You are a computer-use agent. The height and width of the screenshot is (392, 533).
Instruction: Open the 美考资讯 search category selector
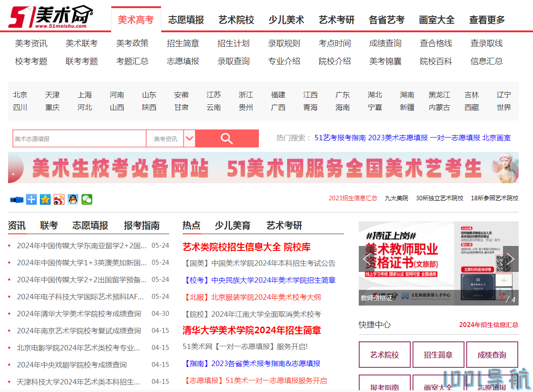[165, 139]
